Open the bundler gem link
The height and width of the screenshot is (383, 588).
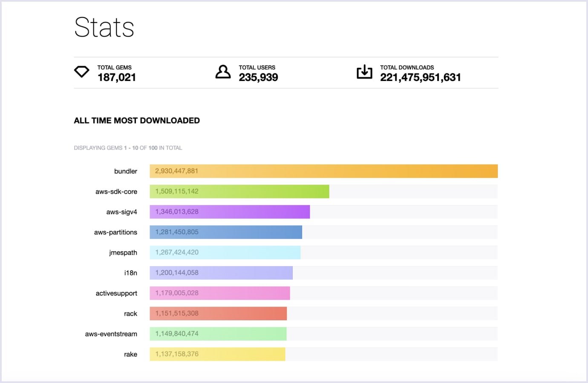click(x=125, y=171)
